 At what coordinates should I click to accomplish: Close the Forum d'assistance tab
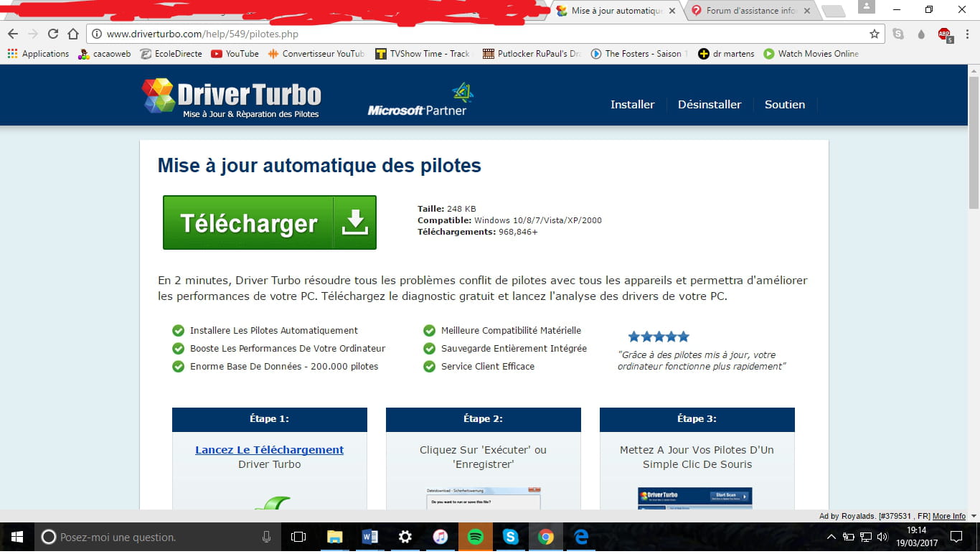click(x=807, y=11)
